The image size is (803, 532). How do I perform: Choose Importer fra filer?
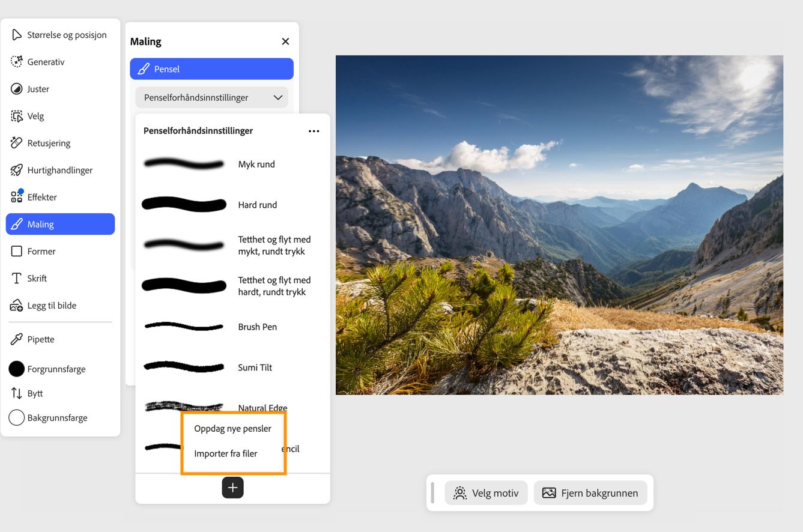click(225, 453)
